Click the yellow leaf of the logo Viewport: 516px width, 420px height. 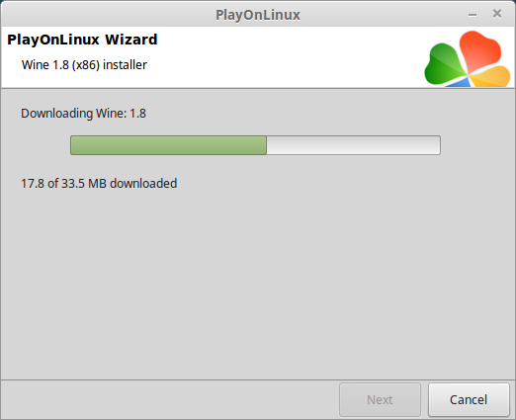click(x=492, y=77)
